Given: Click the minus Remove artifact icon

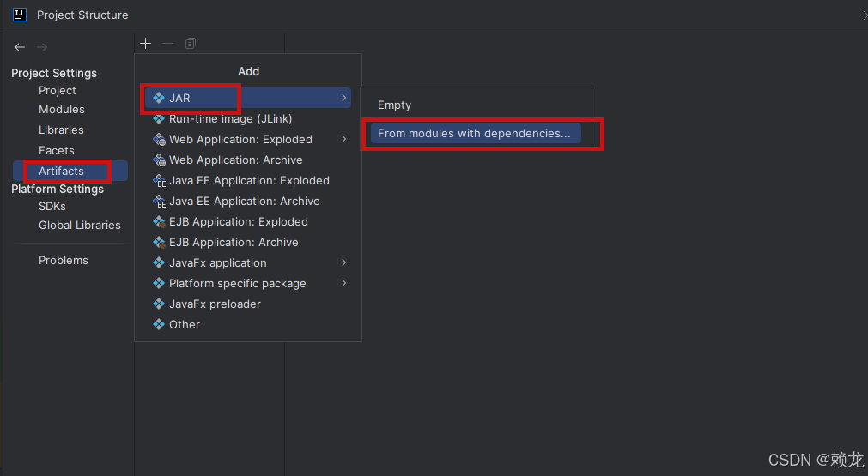Looking at the screenshot, I should click(x=167, y=44).
